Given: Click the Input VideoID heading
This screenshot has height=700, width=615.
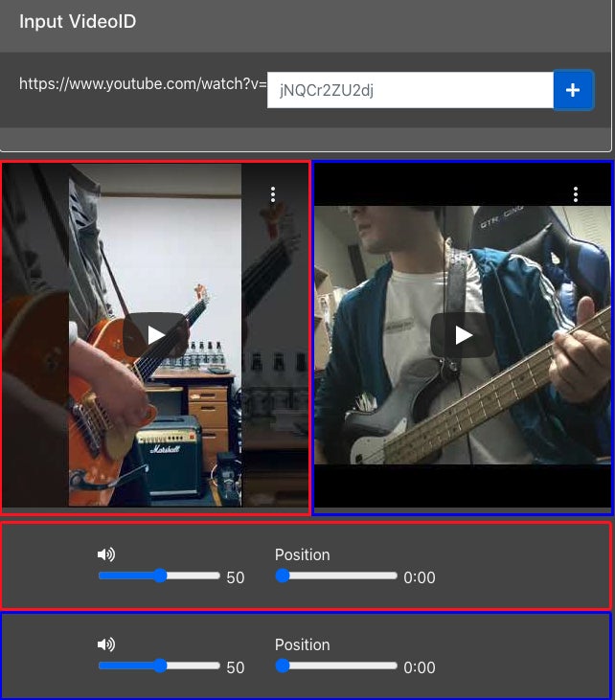Looking at the screenshot, I should click(x=78, y=21).
